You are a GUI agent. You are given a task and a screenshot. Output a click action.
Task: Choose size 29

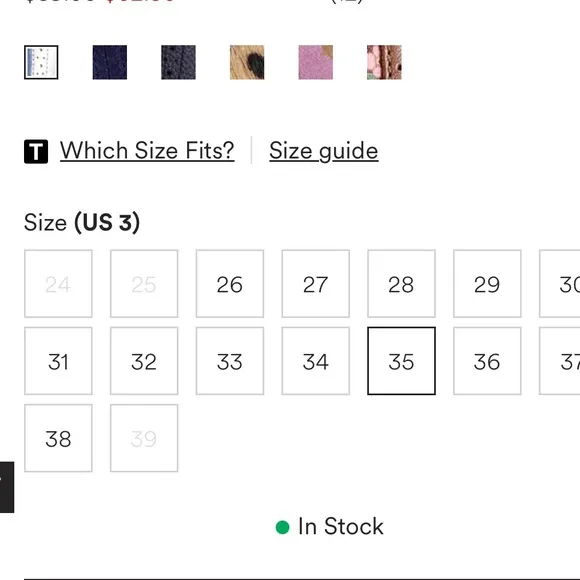(x=487, y=284)
